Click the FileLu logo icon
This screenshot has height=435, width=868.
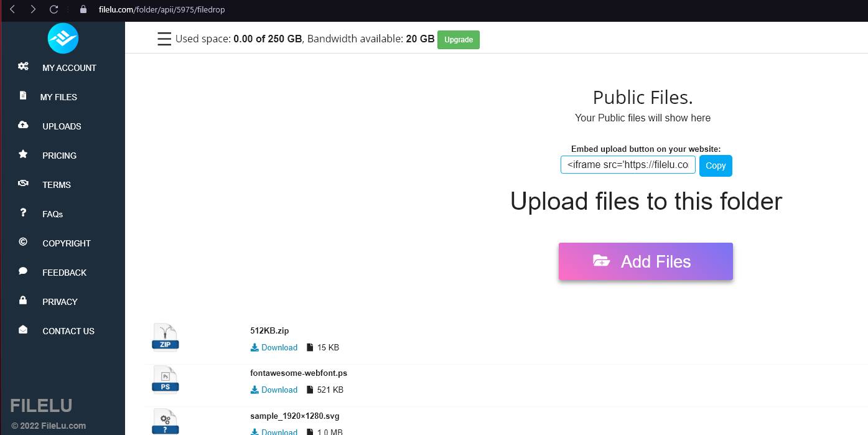pos(63,38)
